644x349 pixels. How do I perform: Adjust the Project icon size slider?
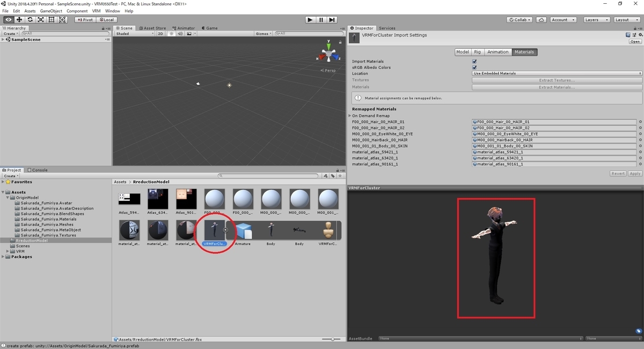pyautogui.click(x=332, y=339)
